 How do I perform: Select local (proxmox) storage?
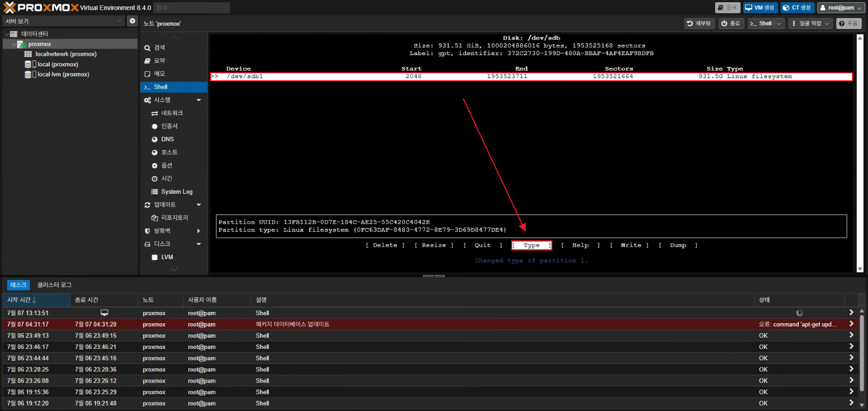pos(58,64)
